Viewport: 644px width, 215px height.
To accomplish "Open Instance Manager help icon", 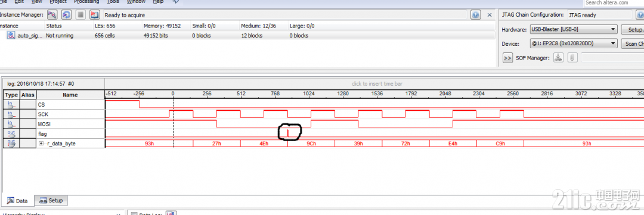I will coord(476,15).
